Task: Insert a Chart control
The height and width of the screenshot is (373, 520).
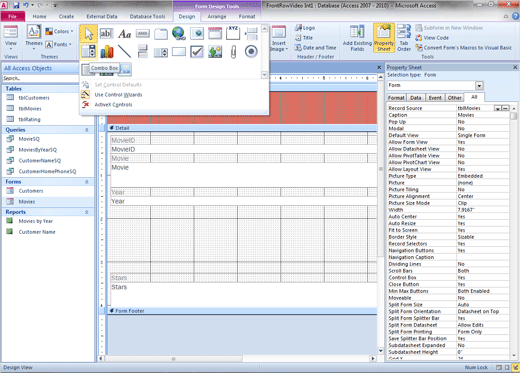Action: point(106,51)
